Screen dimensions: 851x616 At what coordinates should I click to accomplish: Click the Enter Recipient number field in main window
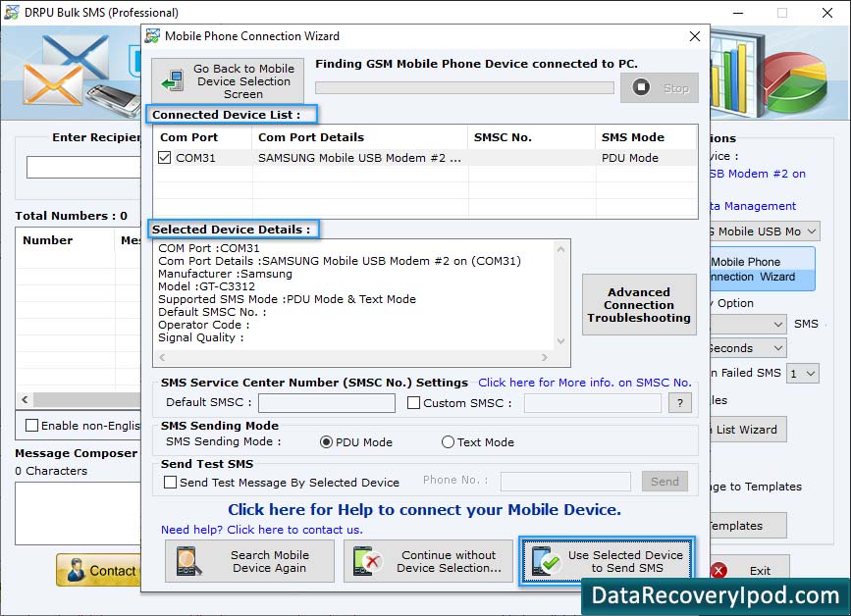coord(83,167)
